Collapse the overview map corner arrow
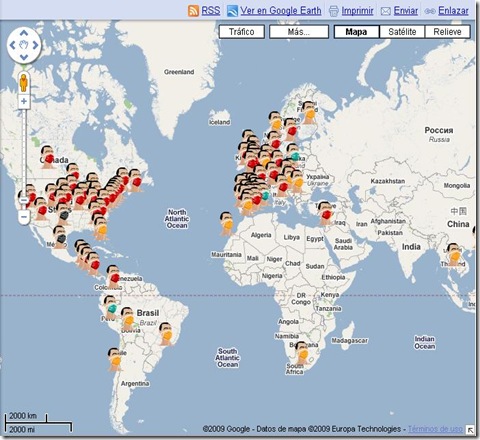480x440 pixels. coord(470,430)
